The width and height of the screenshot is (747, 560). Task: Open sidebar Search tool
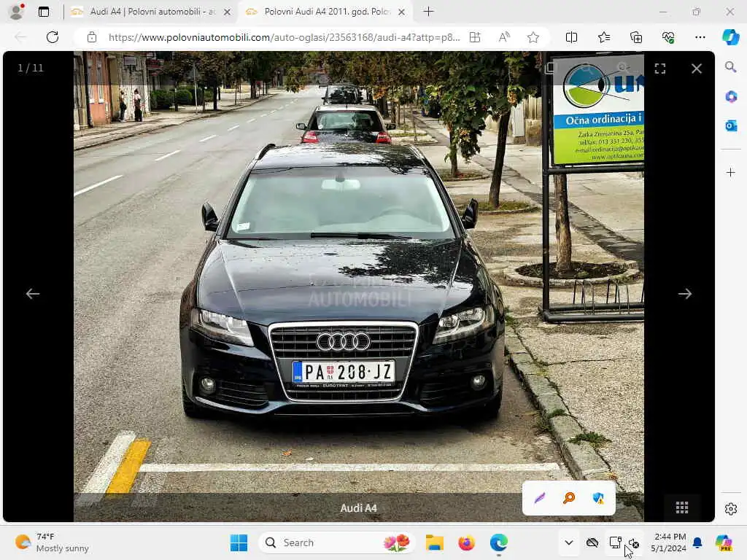(731, 67)
